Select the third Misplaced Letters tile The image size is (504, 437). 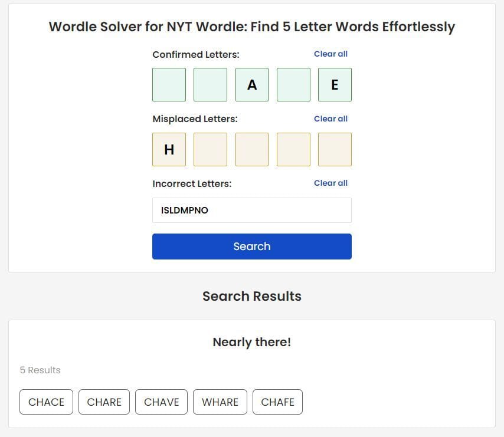[x=252, y=149]
